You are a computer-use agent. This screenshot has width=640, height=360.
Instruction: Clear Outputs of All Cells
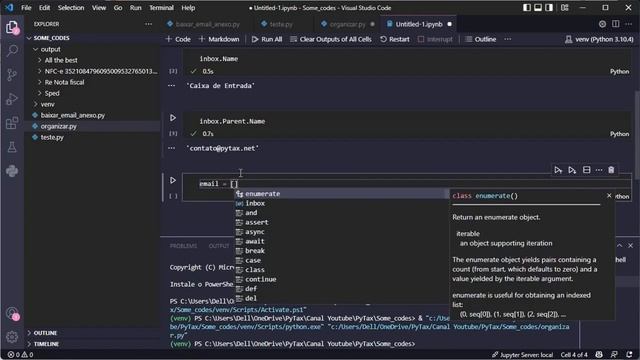[x=331, y=39]
